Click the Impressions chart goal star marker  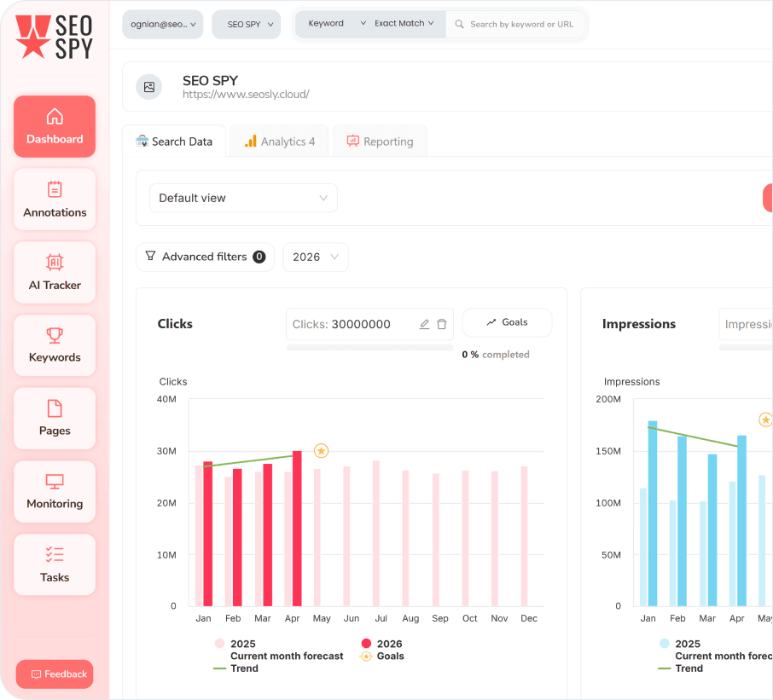coord(765,419)
